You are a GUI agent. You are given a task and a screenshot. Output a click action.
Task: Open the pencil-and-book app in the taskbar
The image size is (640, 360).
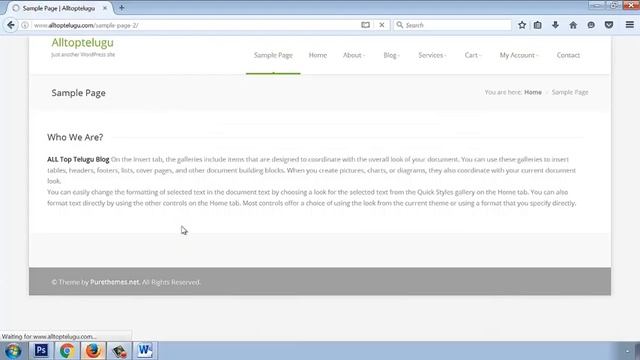coord(119,351)
